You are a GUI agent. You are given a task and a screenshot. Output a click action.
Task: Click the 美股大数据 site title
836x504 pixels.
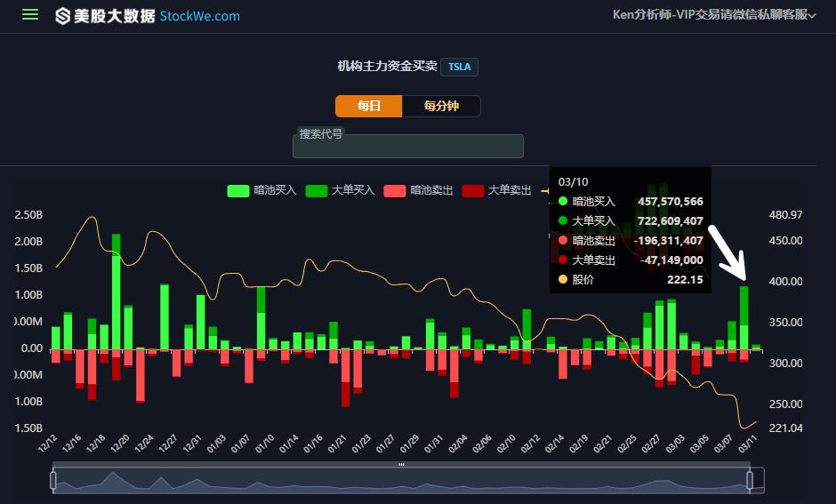[116, 16]
